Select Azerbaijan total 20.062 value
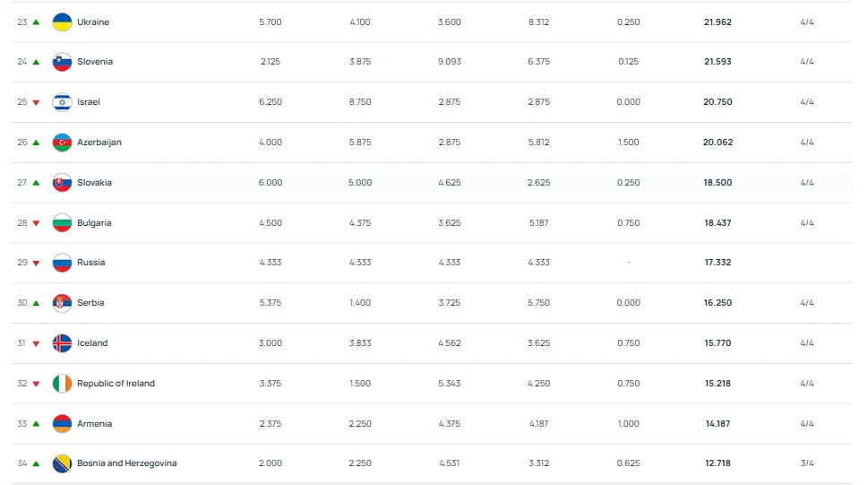The image size is (868, 485). coord(718,143)
